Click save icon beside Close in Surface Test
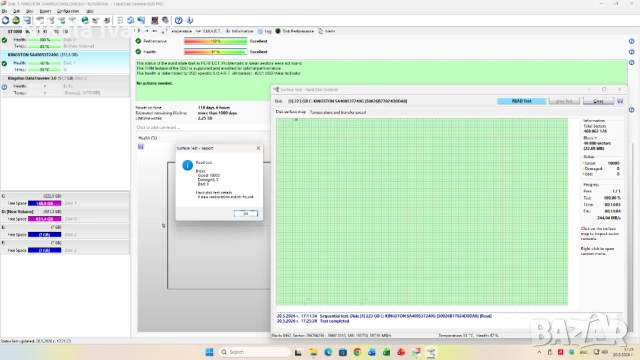Image resolution: width=640 pixels, height=360 pixels. (620, 101)
